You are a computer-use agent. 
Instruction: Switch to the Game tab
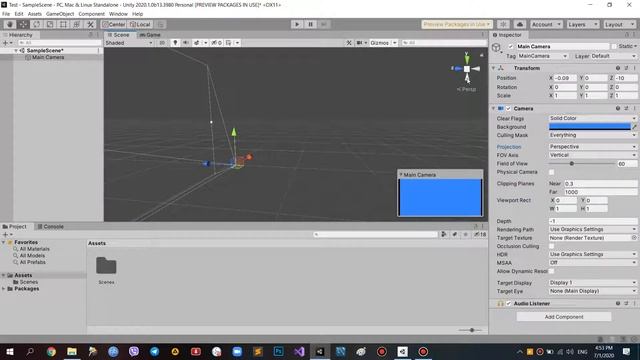pos(150,35)
